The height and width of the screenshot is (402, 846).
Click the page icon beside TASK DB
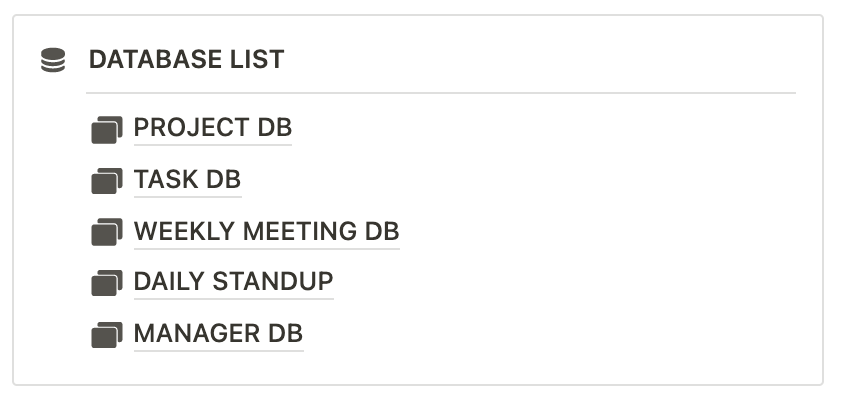coord(106,181)
